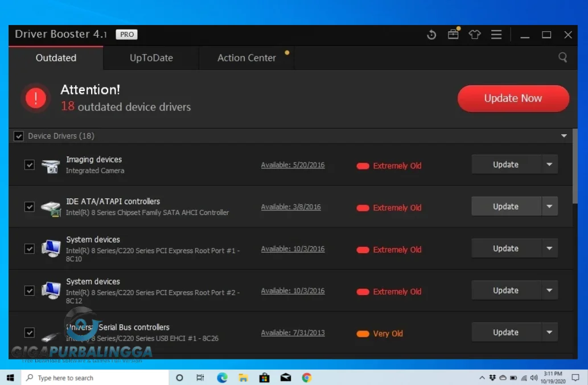Click the PRO badge beside the title
Screen dimensions: 588x385
click(127, 35)
